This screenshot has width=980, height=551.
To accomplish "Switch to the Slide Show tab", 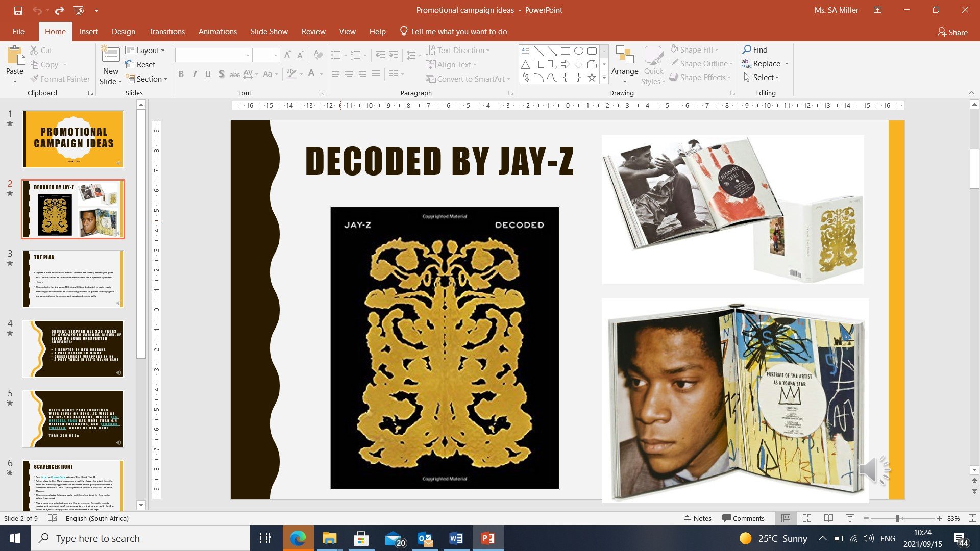I will (x=269, y=31).
